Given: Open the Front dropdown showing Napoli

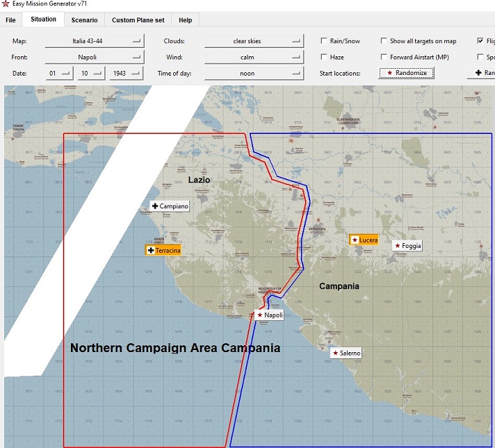Looking at the screenshot, I should coord(95,57).
